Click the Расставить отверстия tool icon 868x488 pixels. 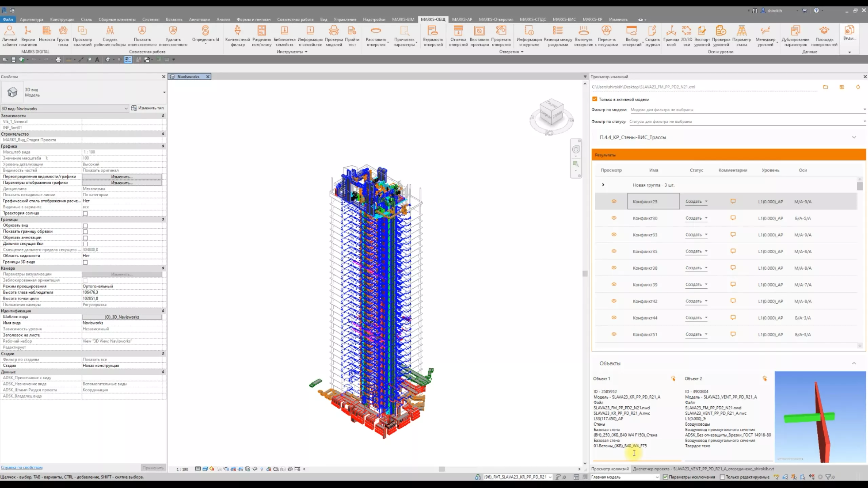[376, 31]
